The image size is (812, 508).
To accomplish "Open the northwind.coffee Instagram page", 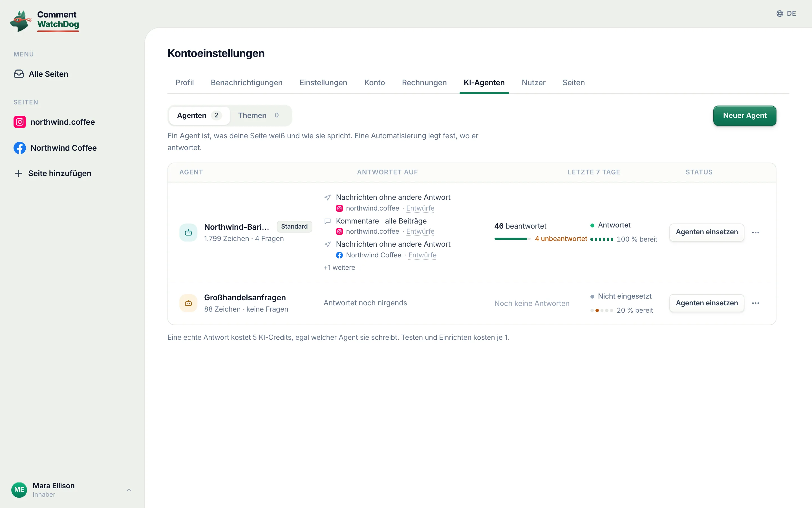I will click(x=54, y=122).
